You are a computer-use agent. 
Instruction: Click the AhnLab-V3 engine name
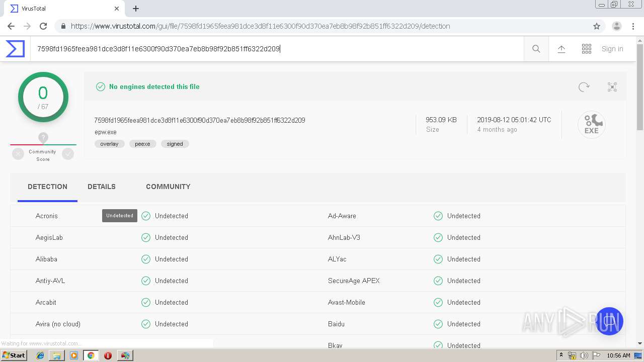coord(344,237)
